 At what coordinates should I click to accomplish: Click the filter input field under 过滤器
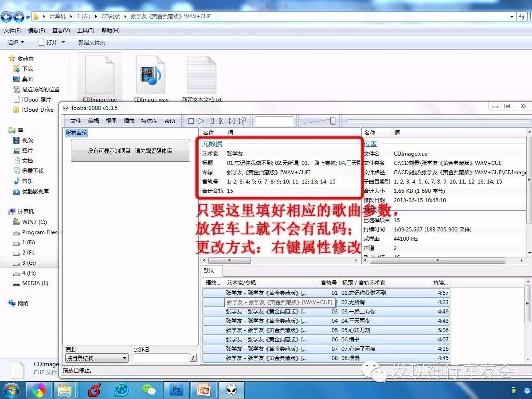coord(161,358)
